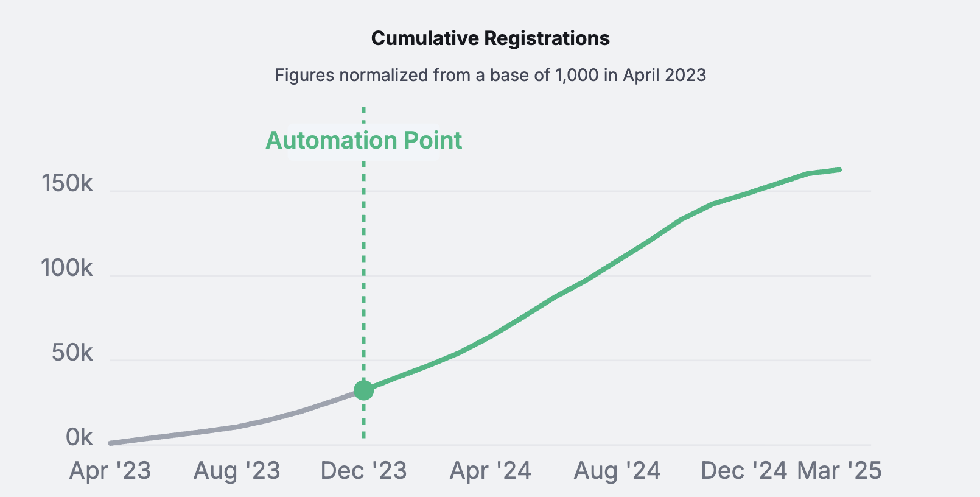Viewport: 980px width, 497px height.
Task: Click the end point of the green line
Action: (x=839, y=169)
